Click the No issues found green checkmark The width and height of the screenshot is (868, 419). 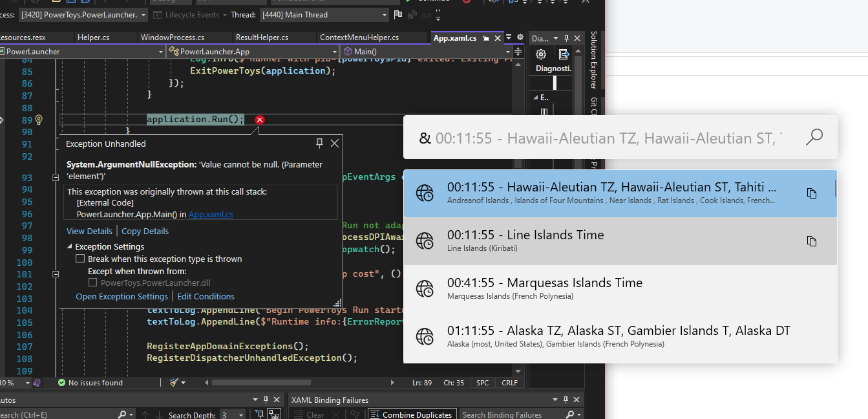tap(61, 383)
